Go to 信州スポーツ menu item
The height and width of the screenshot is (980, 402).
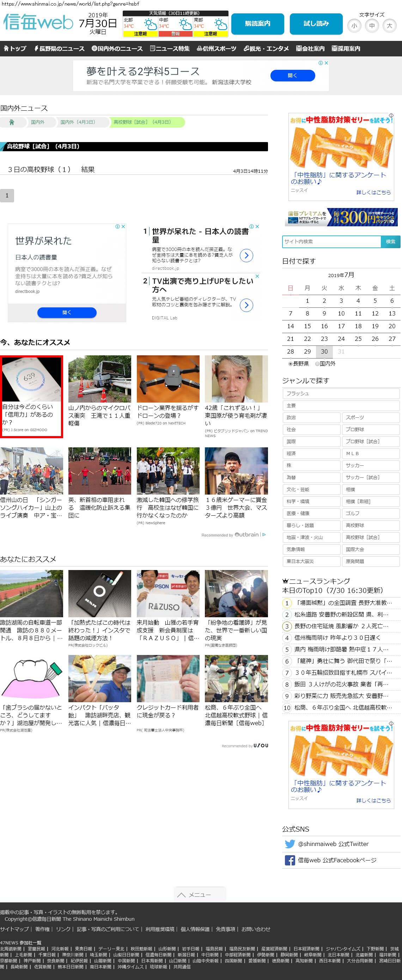coord(216,49)
